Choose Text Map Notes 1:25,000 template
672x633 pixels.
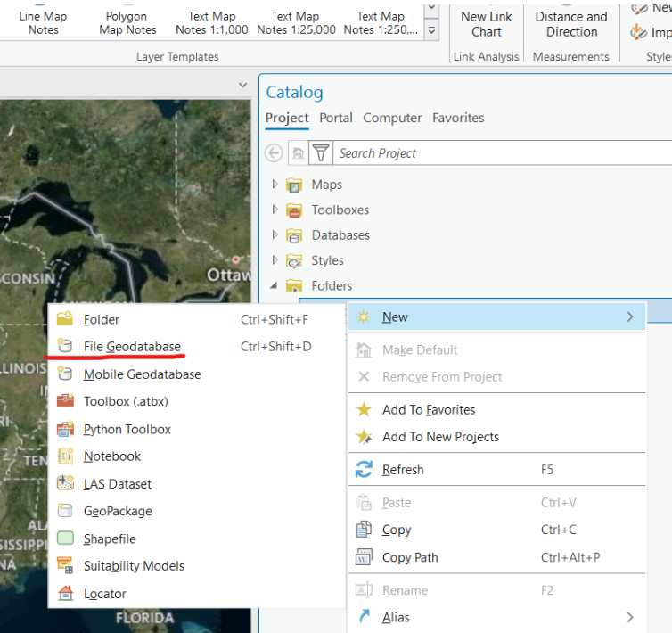click(x=296, y=22)
